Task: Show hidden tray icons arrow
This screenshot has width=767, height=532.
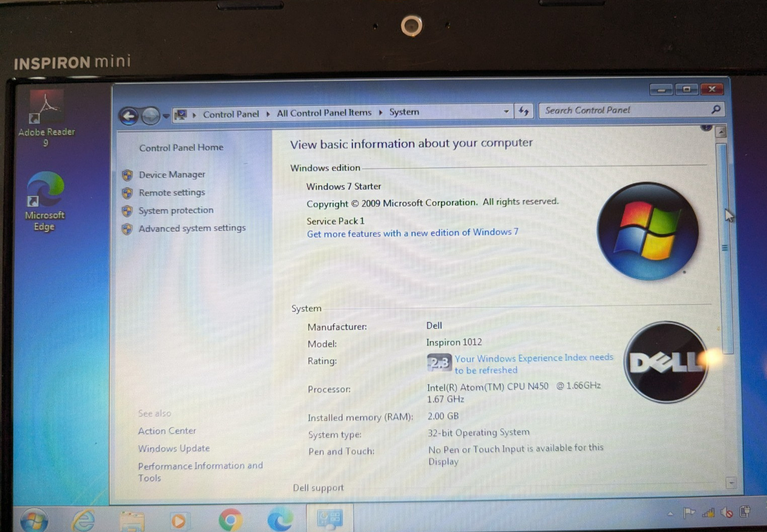Action: click(670, 513)
